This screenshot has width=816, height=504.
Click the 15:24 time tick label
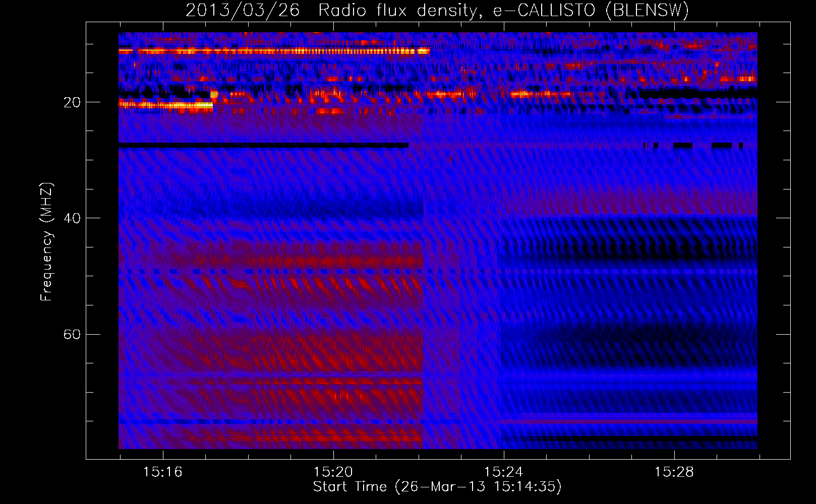pos(503,472)
